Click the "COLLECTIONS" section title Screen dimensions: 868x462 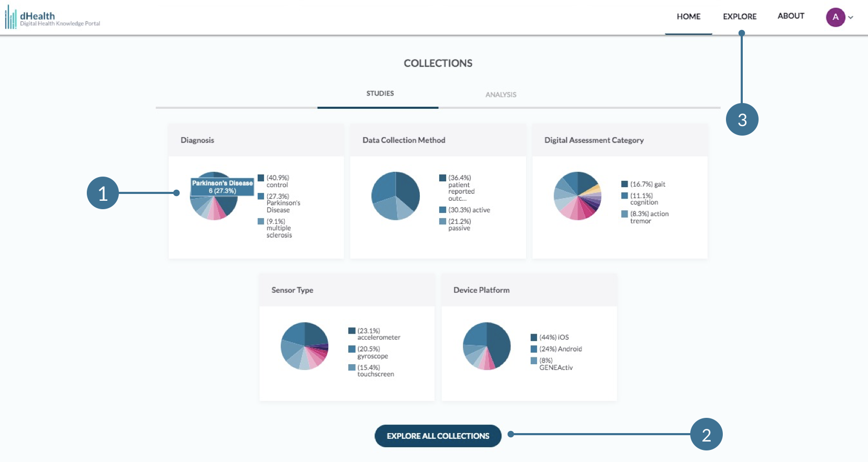(438, 63)
